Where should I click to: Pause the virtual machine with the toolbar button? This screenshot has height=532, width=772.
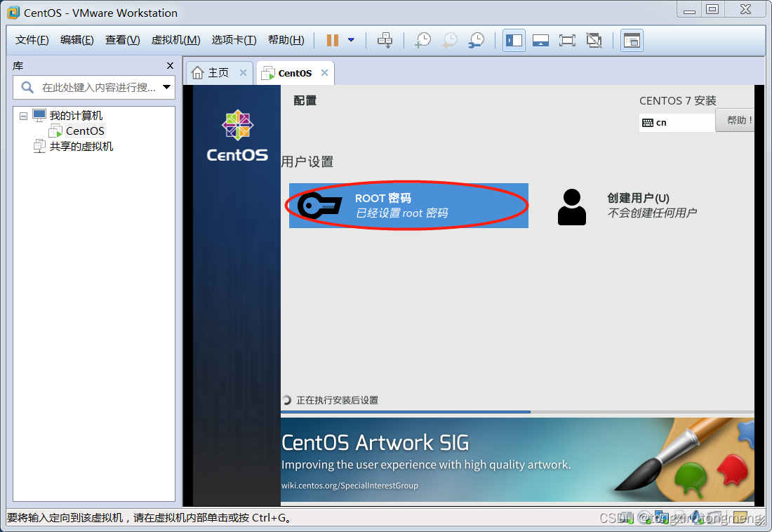coord(333,41)
